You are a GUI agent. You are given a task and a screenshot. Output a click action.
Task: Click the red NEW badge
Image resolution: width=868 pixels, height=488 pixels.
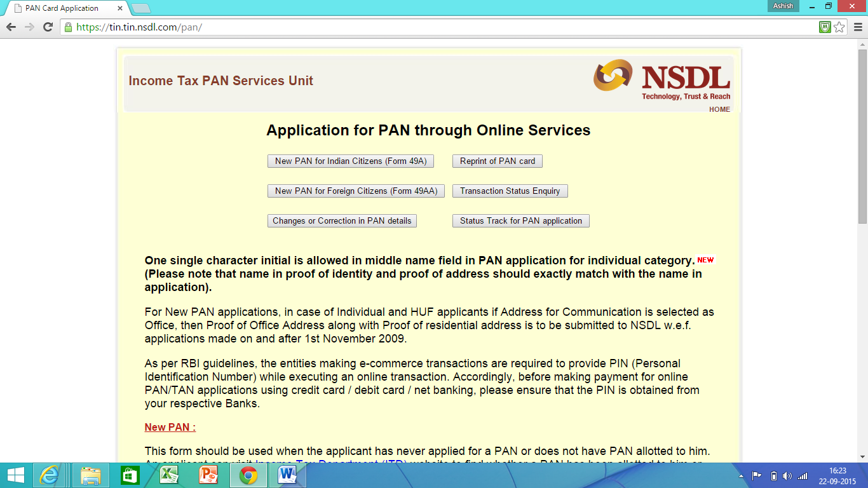(705, 260)
